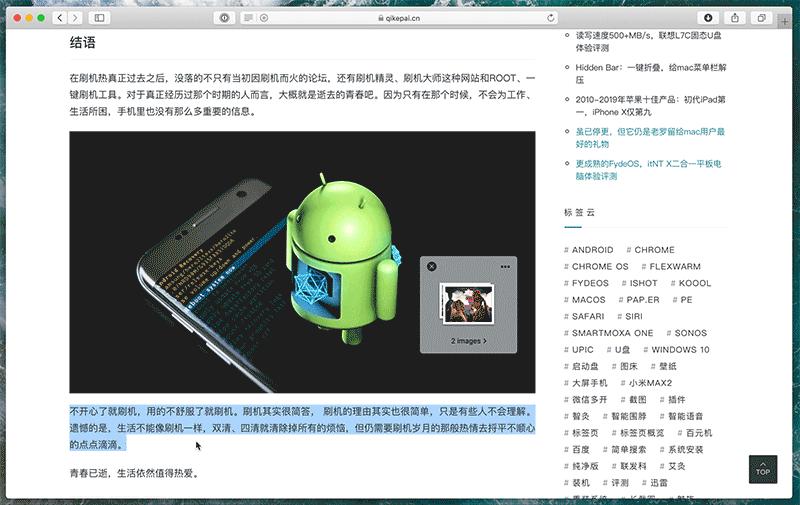Select the SONOS tag
800x505 pixels.
pyautogui.click(x=687, y=333)
